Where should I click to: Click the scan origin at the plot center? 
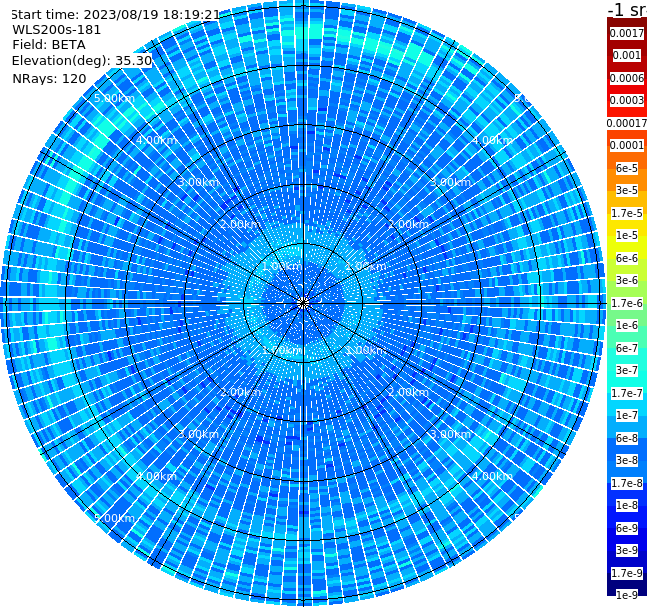click(303, 303)
